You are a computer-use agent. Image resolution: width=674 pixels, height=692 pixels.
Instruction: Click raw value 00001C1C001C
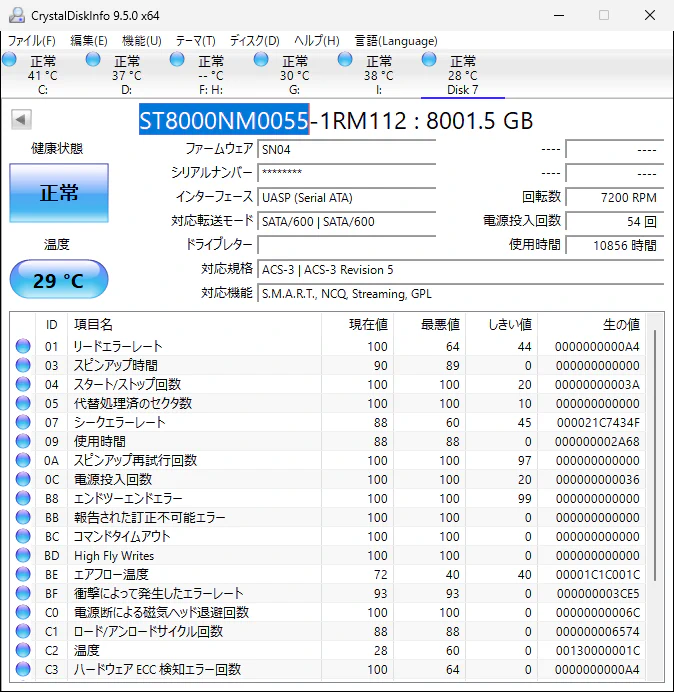(598, 574)
